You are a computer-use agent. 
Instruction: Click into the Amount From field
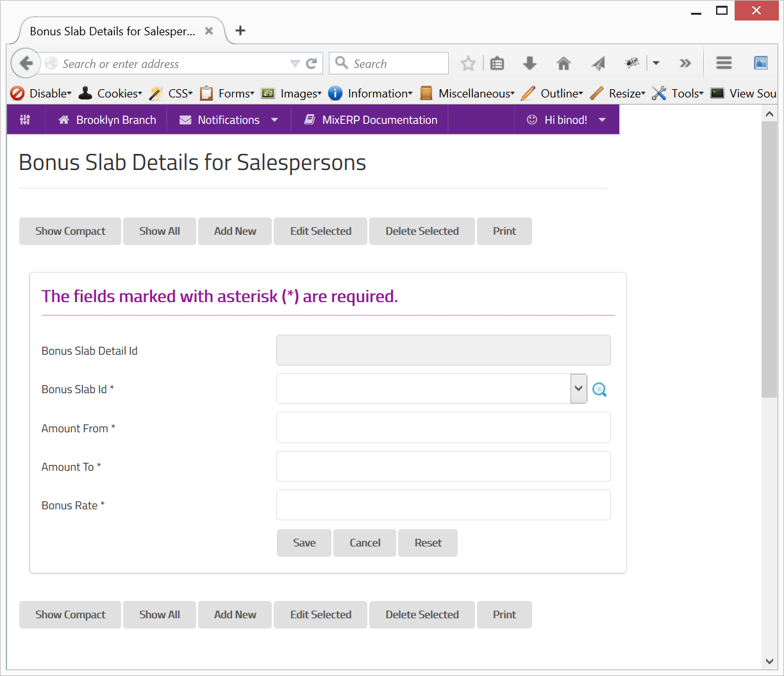coord(443,428)
